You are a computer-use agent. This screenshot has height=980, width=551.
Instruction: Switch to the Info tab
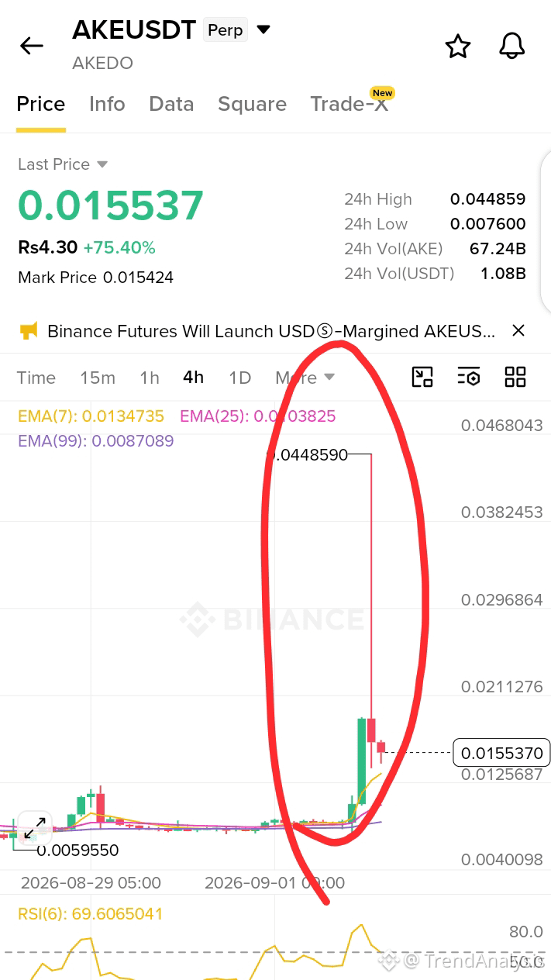click(107, 104)
